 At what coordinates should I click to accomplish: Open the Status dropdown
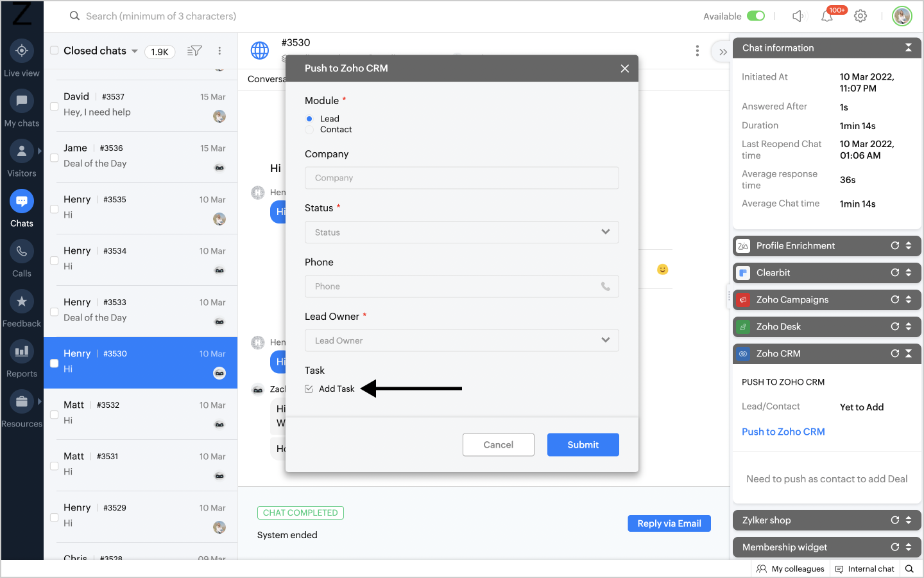point(462,232)
